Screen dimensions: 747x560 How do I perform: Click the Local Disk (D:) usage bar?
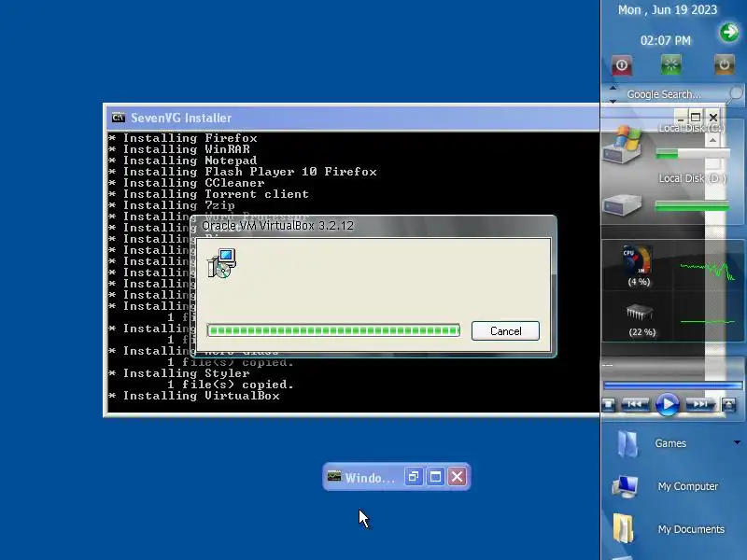[692, 205]
